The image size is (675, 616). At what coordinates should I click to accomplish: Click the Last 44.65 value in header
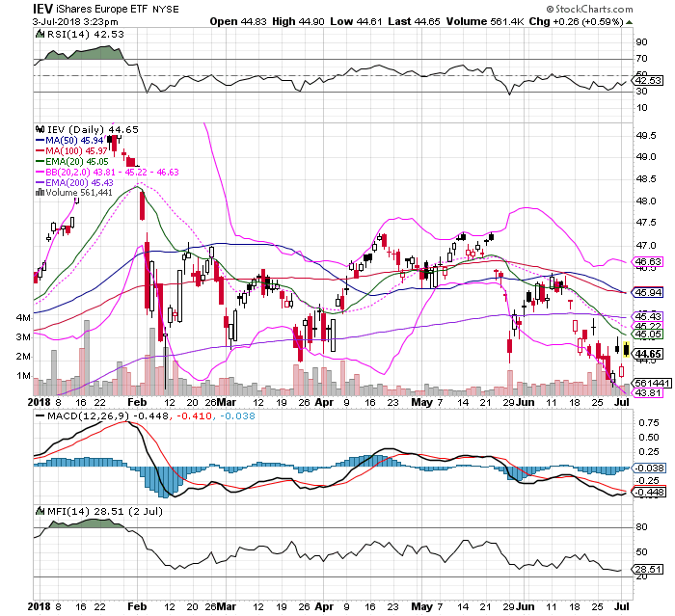coord(414,21)
